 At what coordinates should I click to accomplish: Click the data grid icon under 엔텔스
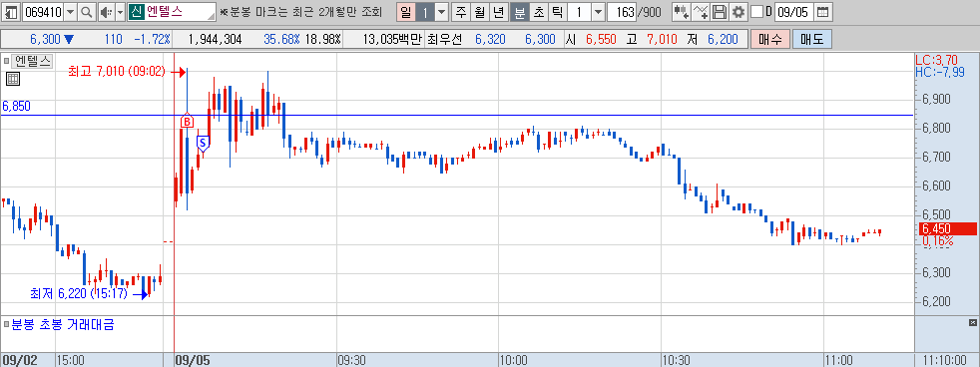pyautogui.click(x=13, y=78)
